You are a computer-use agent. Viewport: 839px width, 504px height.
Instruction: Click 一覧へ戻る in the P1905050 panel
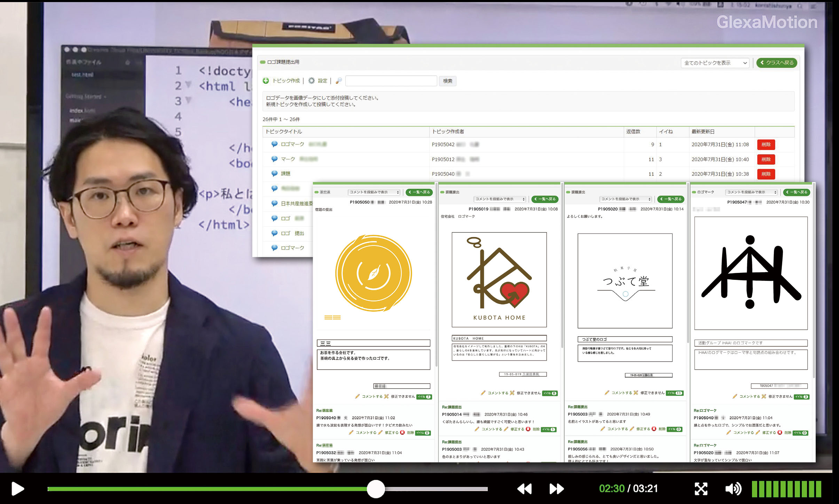coord(419,192)
